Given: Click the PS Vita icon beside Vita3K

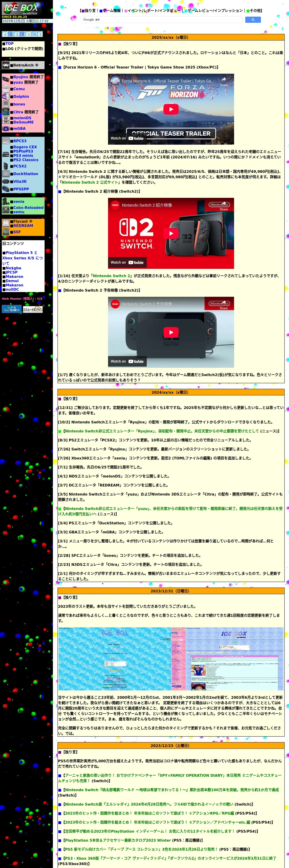Looking at the screenshot, I should [x=6, y=181].
